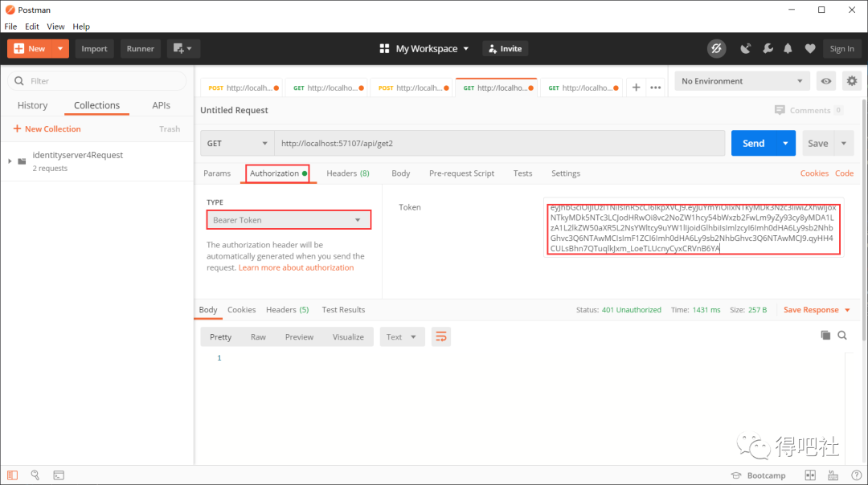Open the Pre-request Script tab
Viewport: 868px width, 485px height.
461,173
